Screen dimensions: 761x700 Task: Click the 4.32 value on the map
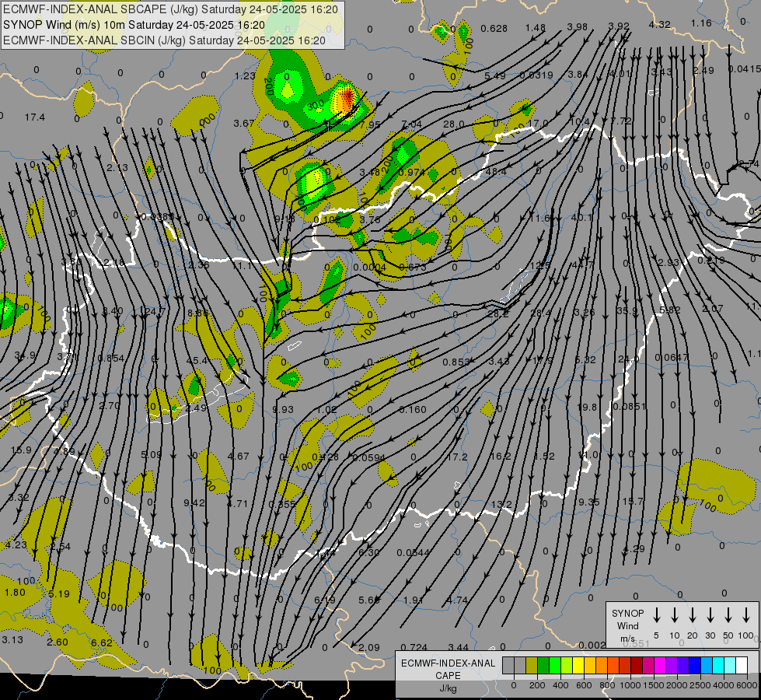tap(660, 24)
